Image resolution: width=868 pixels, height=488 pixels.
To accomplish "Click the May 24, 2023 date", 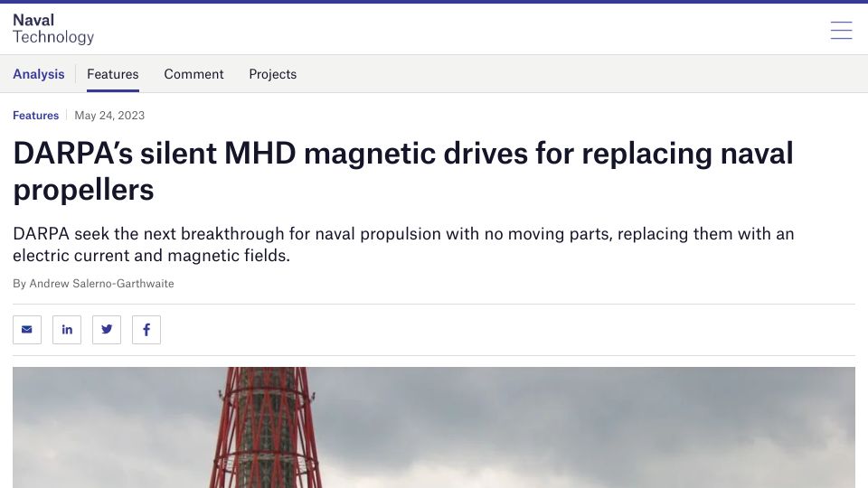I will (109, 115).
